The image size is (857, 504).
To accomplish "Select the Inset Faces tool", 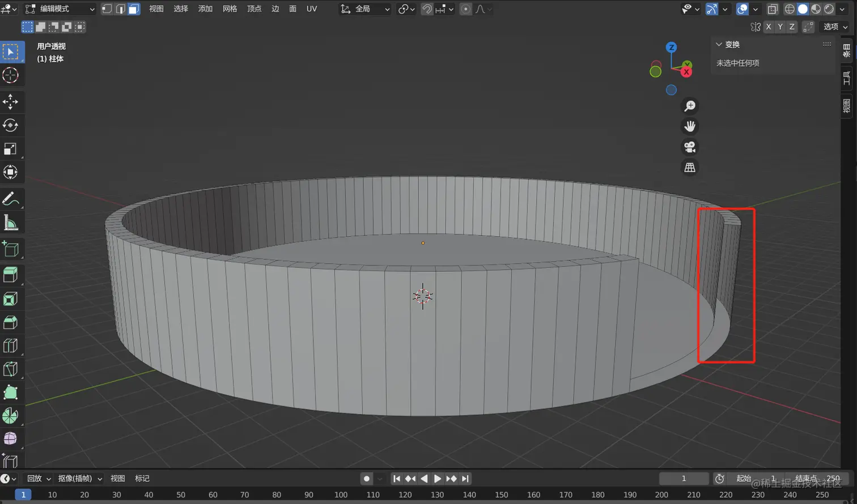I will point(11,298).
